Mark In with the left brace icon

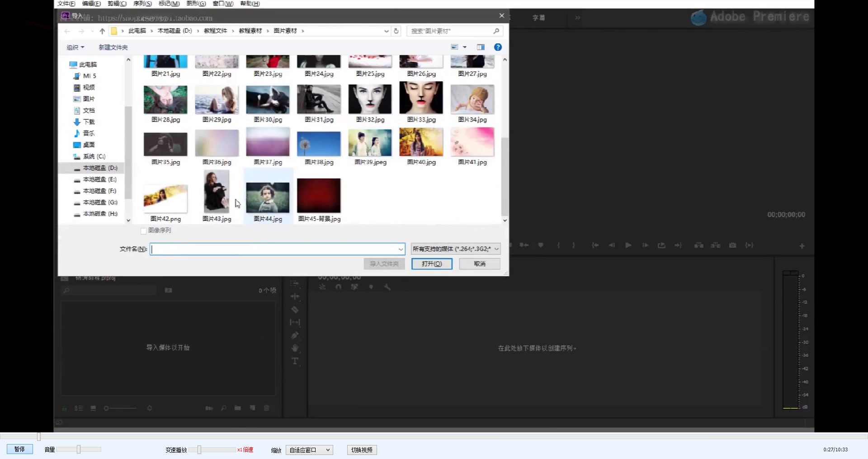[x=559, y=245]
